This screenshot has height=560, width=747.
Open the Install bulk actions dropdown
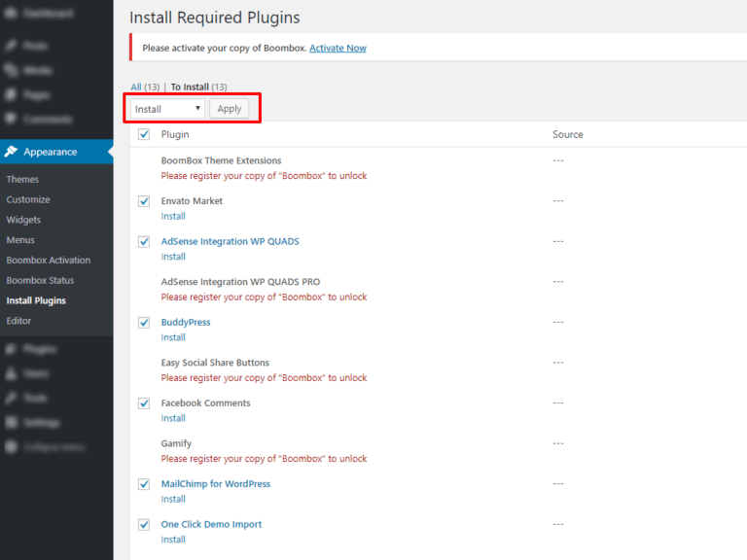[x=167, y=109]
